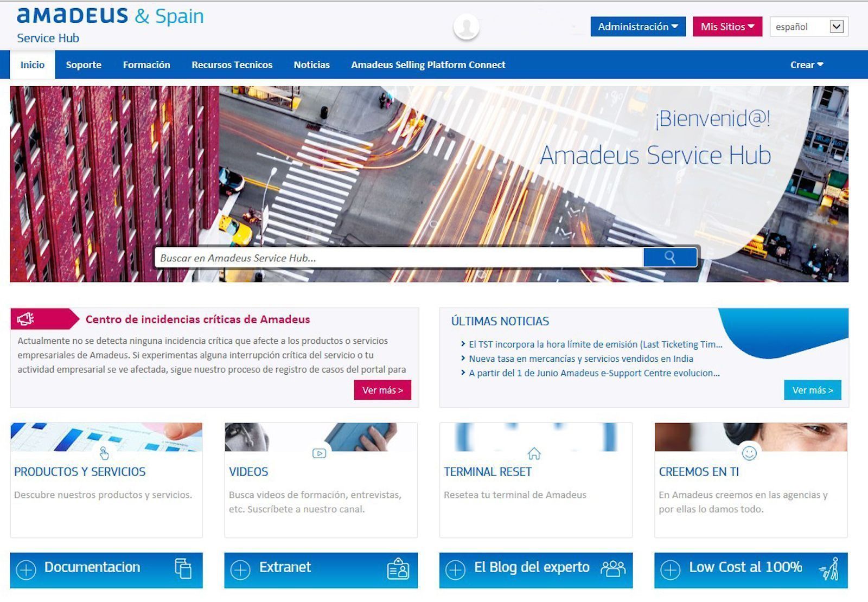Open the Administración dropdown

[x=638, y=27]
